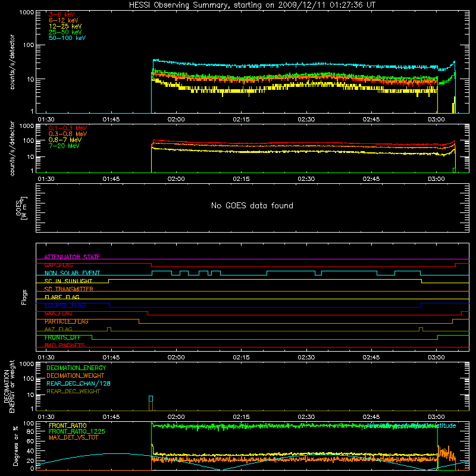Click the 0.3-0.8 MeV legend entry
The image size is (476, 476).
[x=68, y=134]
